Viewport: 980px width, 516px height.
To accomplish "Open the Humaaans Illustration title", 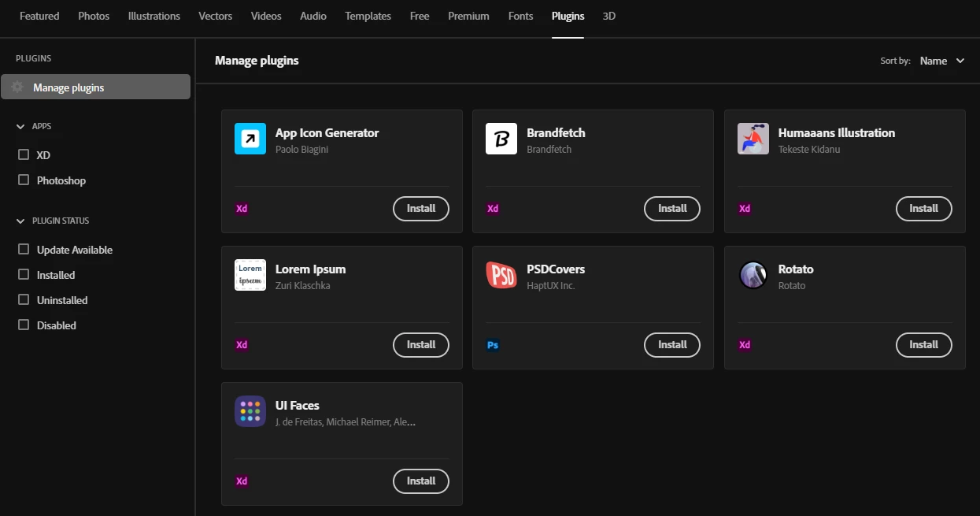I will tap(837, 133).
